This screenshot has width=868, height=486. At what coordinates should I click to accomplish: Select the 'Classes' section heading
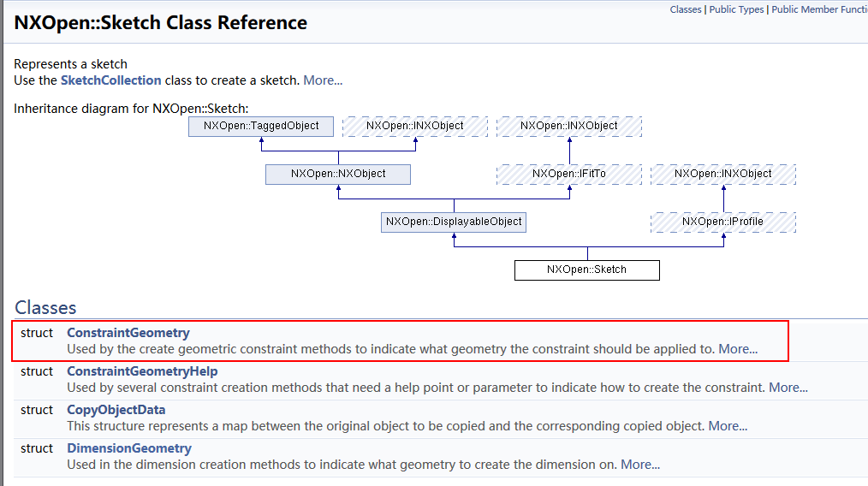pyautogui.click(x=45, y=308)
